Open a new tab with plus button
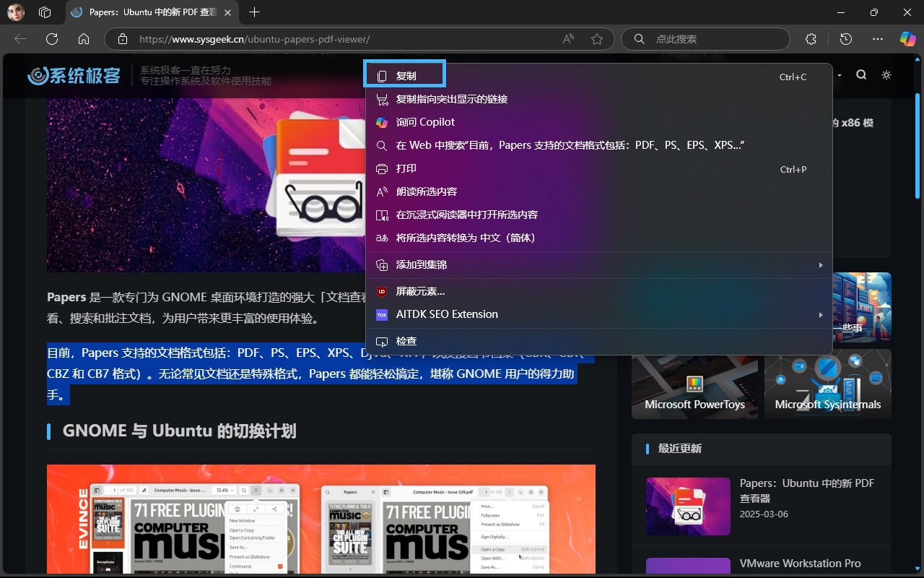The image size is (924, 578). click(254, 12)
